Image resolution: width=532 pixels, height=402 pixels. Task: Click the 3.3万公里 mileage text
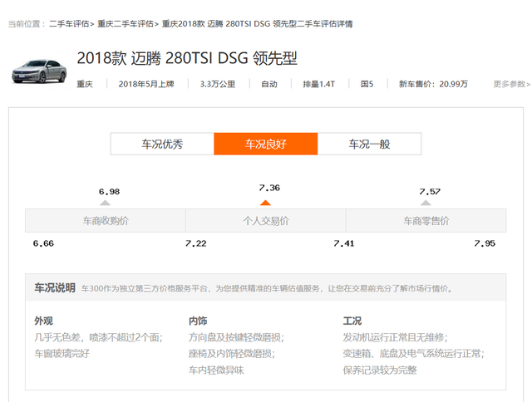pos(218,84)
